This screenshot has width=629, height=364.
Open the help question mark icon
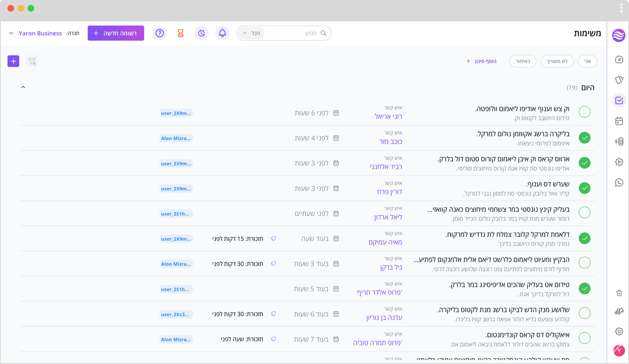tap(160, 33)
